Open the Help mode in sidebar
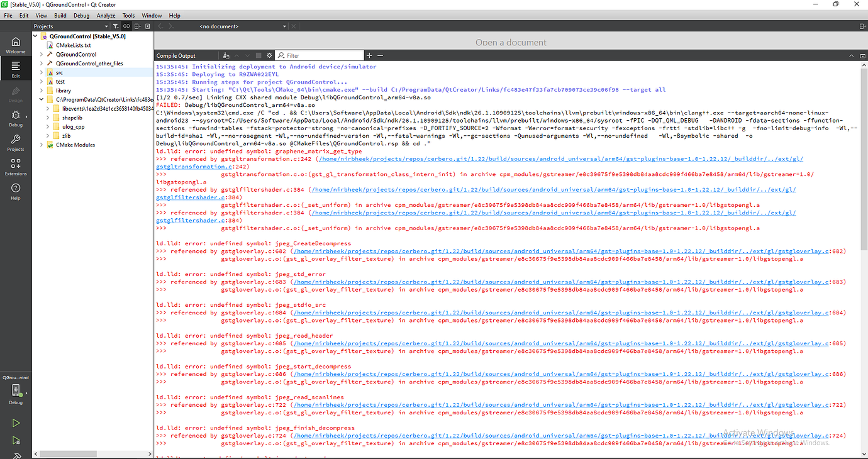Image resolution: width=868 pixels, height=459 pixels. tap(16, 191)
